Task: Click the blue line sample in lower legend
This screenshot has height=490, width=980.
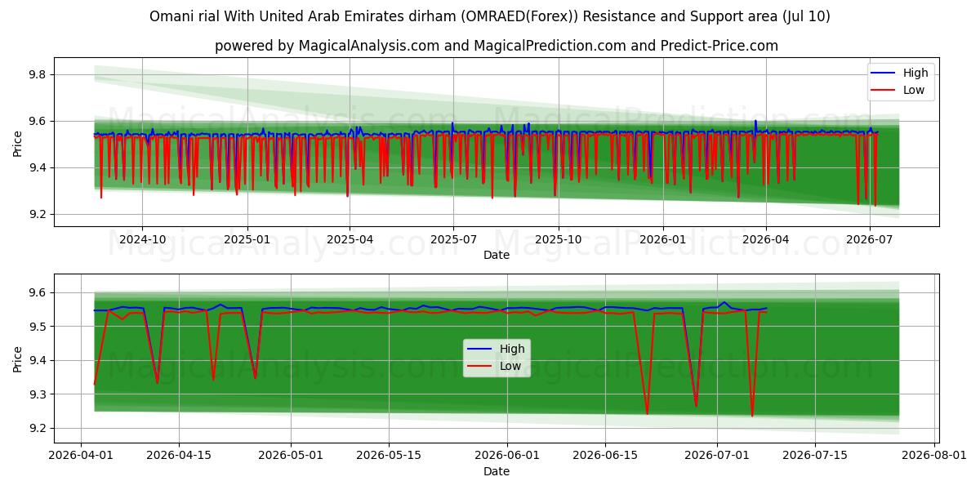Action: pyautogui.click(x=480, y=350)
